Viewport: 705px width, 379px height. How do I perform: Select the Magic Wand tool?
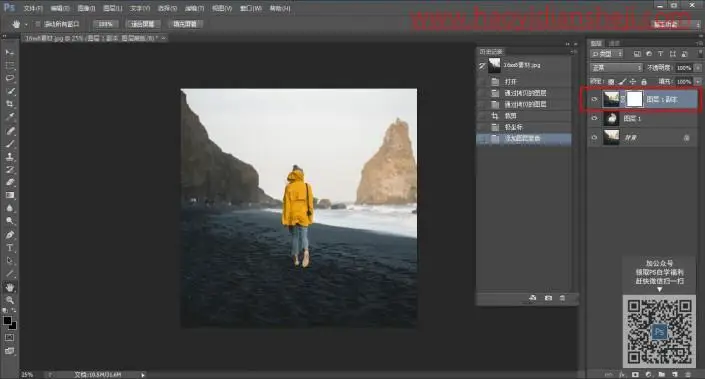coord(9,91)
